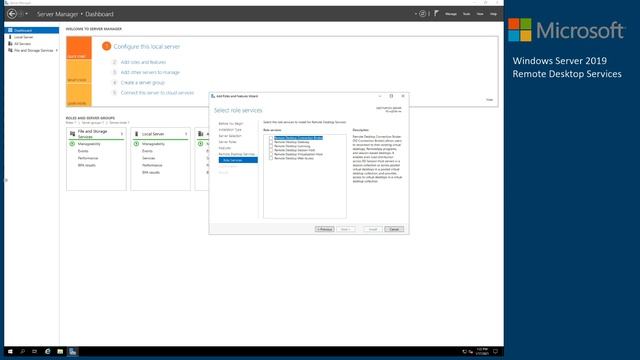Click File and Storage Services navigation icon

coord(10,51)
